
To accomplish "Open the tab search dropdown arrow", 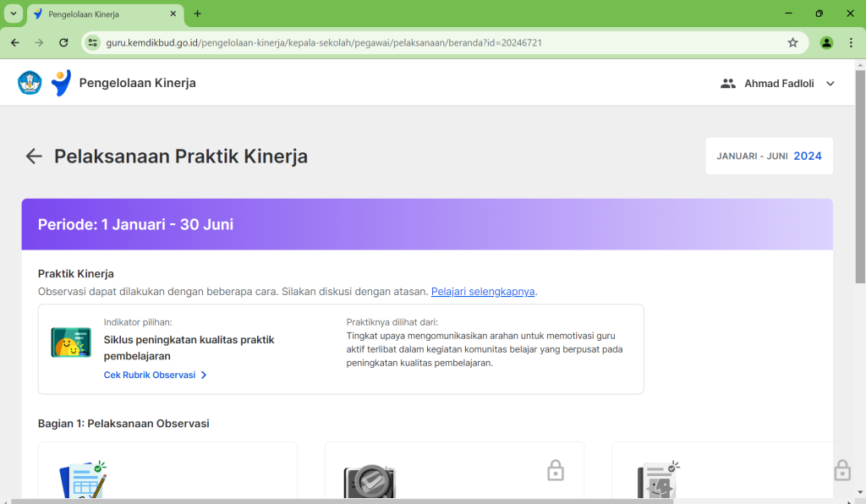I will click(14, 14).
